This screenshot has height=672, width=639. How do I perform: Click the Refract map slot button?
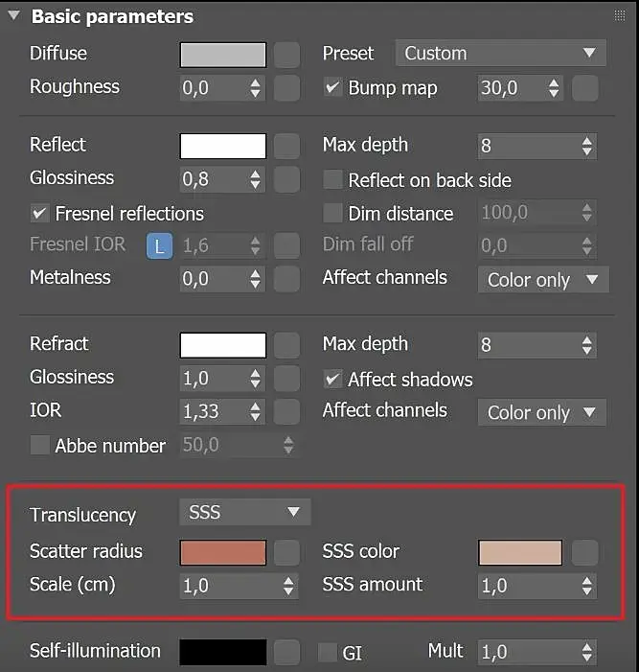click(287, 345)
